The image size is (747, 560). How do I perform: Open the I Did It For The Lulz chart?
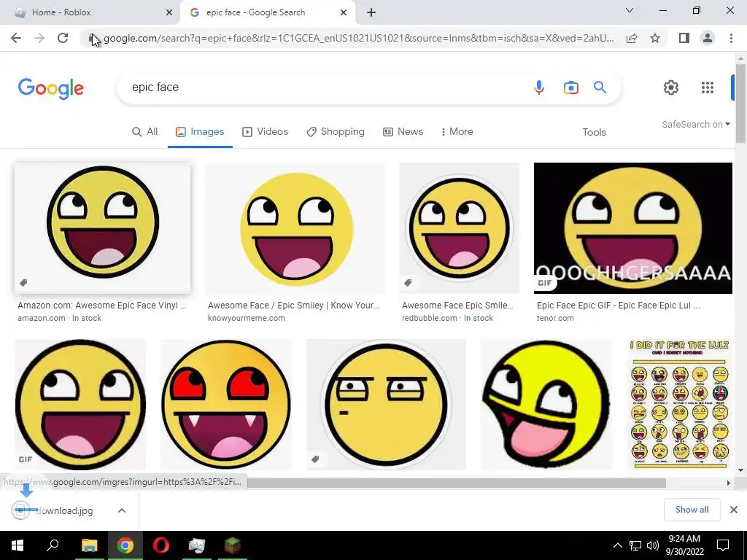tap(679, 405)
